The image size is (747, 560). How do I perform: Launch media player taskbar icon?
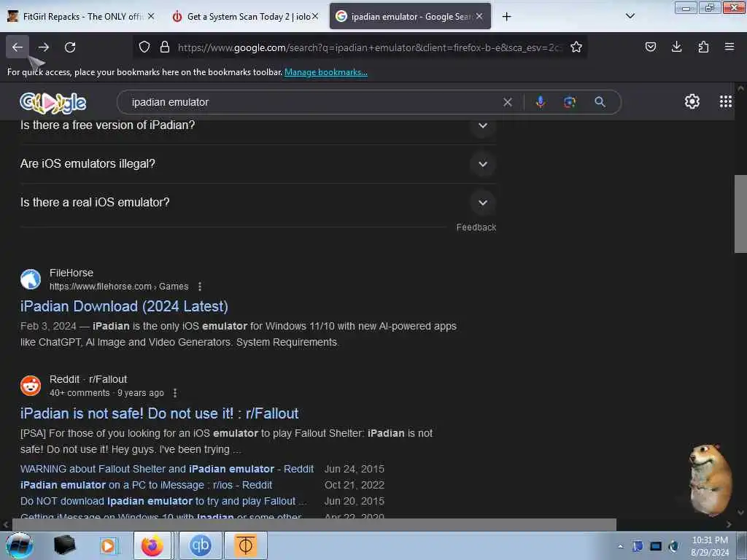pyautogui.click(x=108, y=545)
